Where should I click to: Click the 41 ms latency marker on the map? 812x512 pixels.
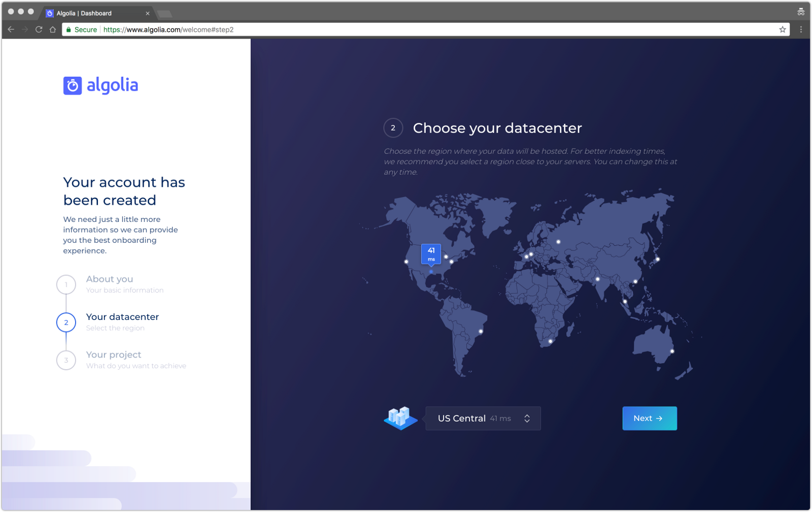pyautogui.click(x=431, y=254)
